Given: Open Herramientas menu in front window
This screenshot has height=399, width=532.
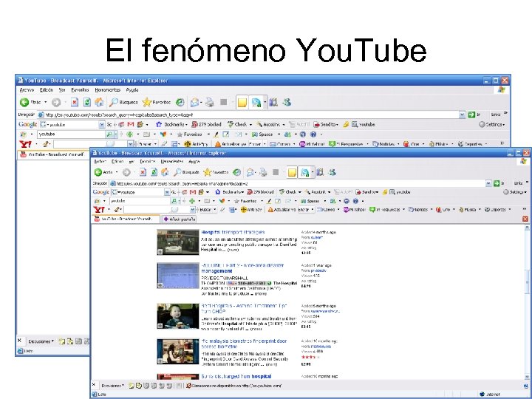Looking at the screenshot, I should point(172,162).
